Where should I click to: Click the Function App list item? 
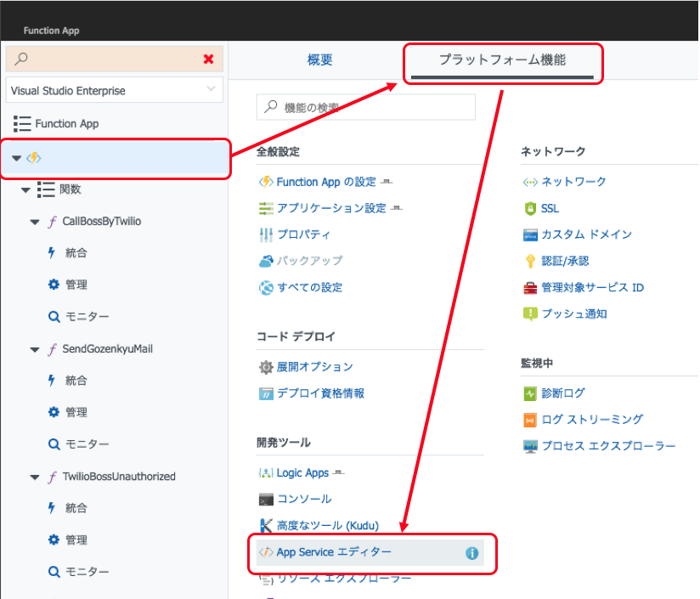click(x=67, y=124)
